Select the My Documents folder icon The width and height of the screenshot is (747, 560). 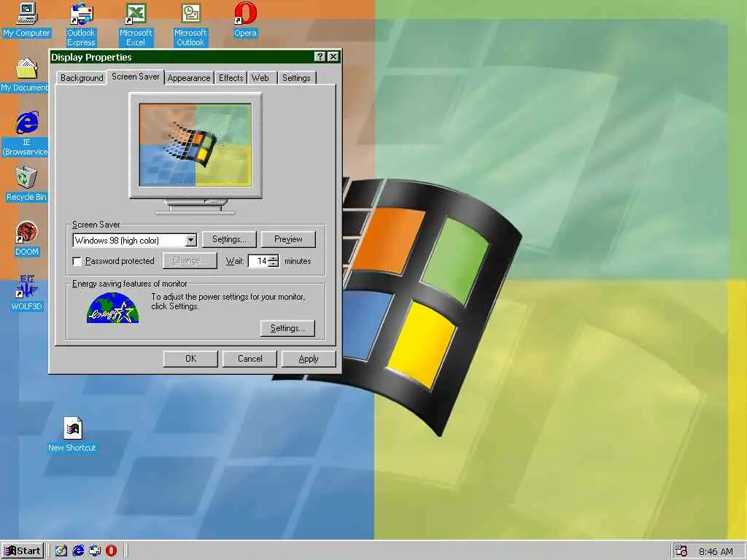25,75
